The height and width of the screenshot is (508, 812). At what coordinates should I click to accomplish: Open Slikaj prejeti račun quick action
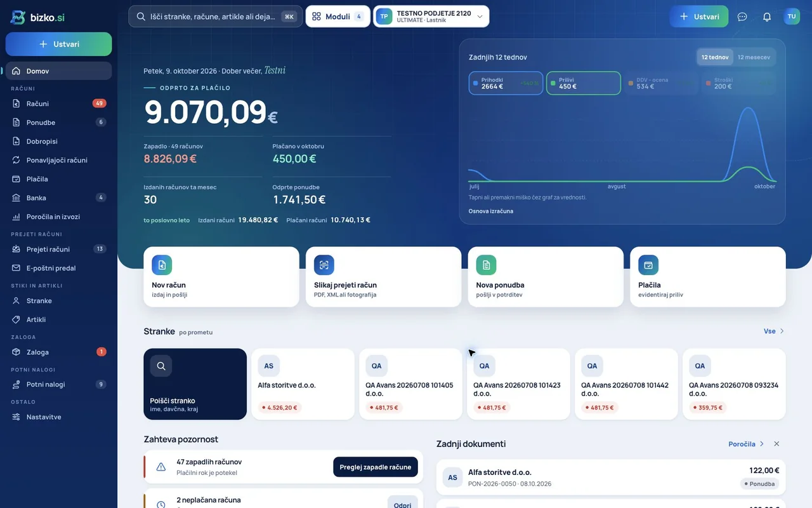pyautogui.click(x=383, y=277)
